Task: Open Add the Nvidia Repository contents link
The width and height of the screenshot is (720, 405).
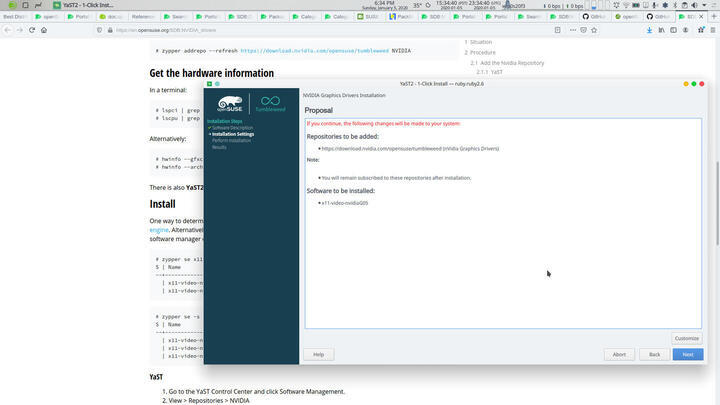Action: (512, 63)
